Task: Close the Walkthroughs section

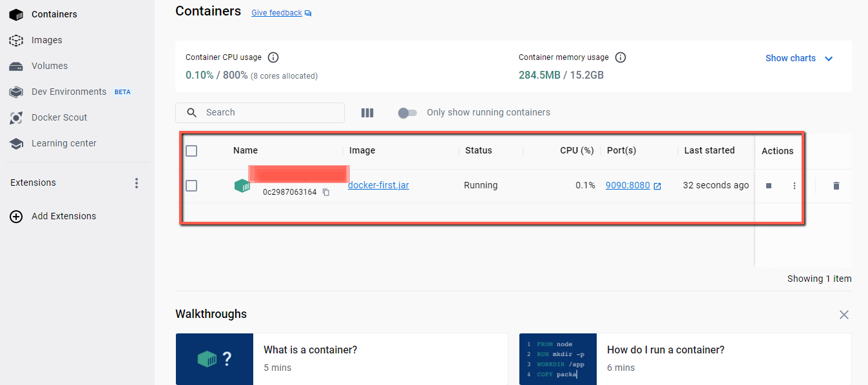Action: tap(844, 315)
